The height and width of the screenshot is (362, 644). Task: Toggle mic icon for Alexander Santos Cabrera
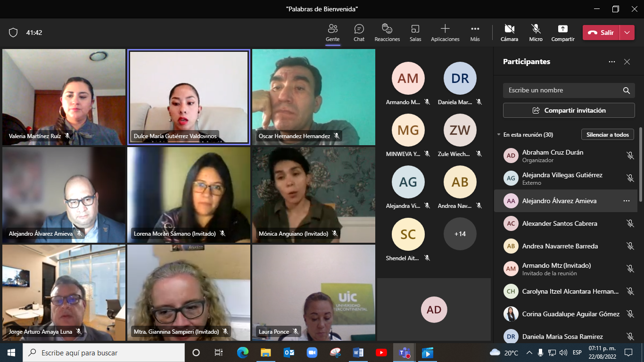630,223
